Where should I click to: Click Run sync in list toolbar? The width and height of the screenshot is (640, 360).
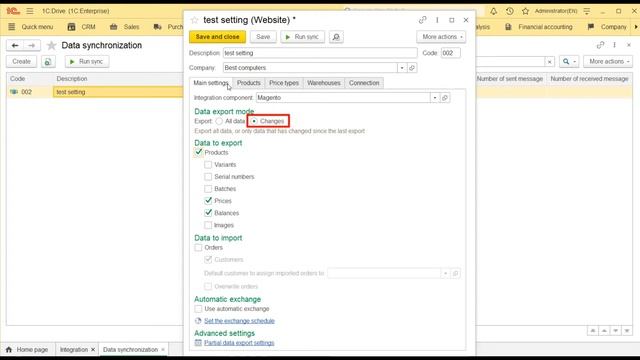87,62
